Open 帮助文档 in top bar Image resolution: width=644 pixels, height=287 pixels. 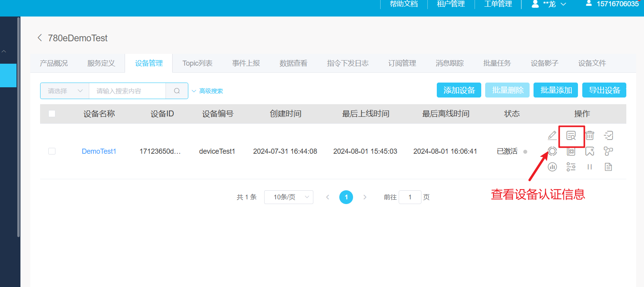tap(404, 4)
